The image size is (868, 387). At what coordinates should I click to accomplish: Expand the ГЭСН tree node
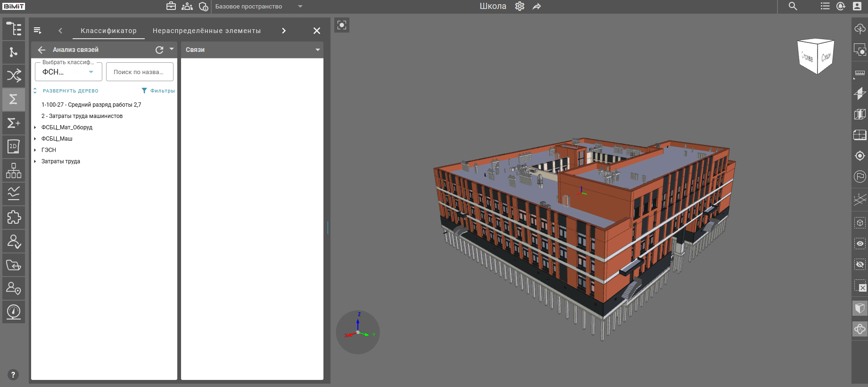[35, 150]
